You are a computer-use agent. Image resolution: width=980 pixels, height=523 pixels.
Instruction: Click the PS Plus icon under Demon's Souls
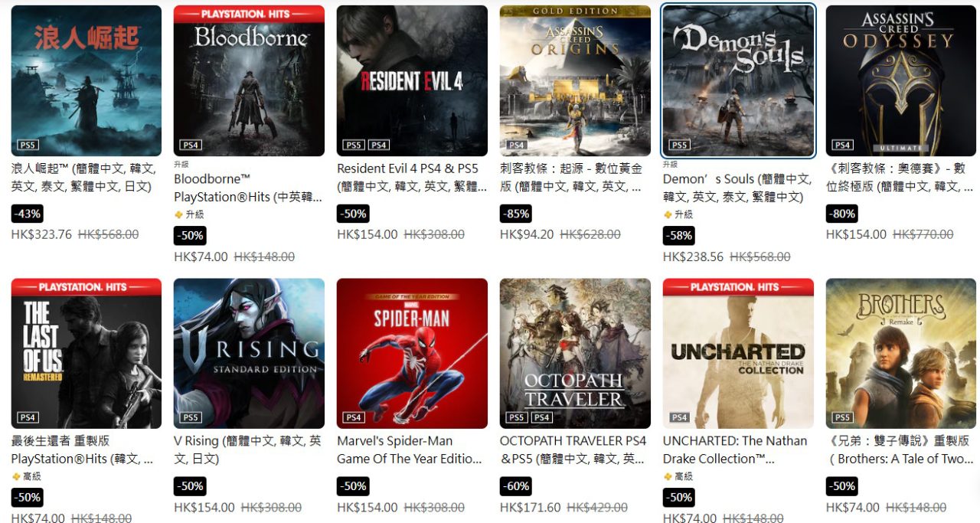point(668,214)
